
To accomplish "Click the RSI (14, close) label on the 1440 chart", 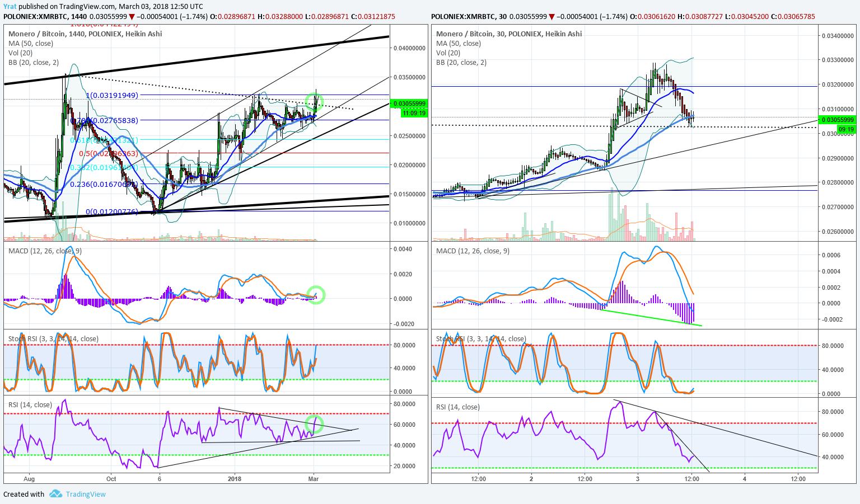I will pyautogui.click(x=30, y=404).
